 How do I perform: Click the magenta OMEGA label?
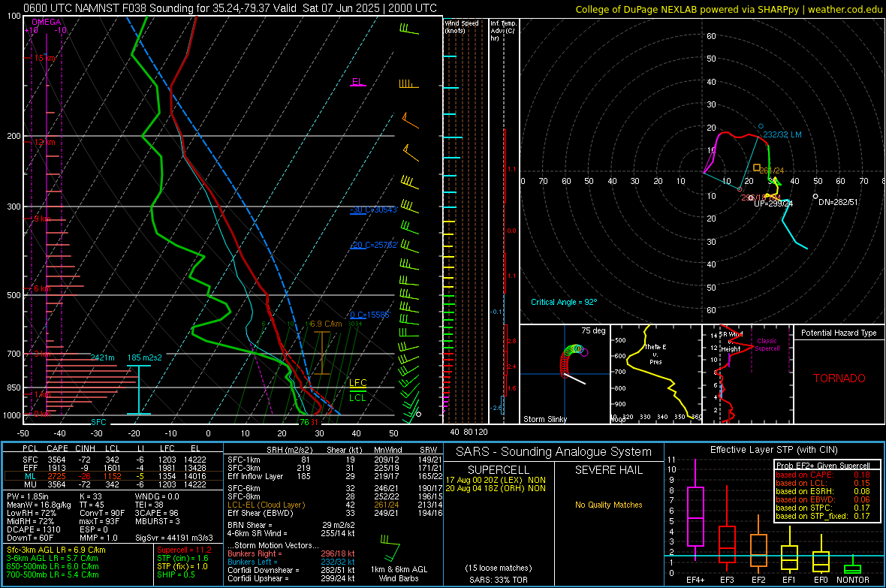(x=47, y=22)
